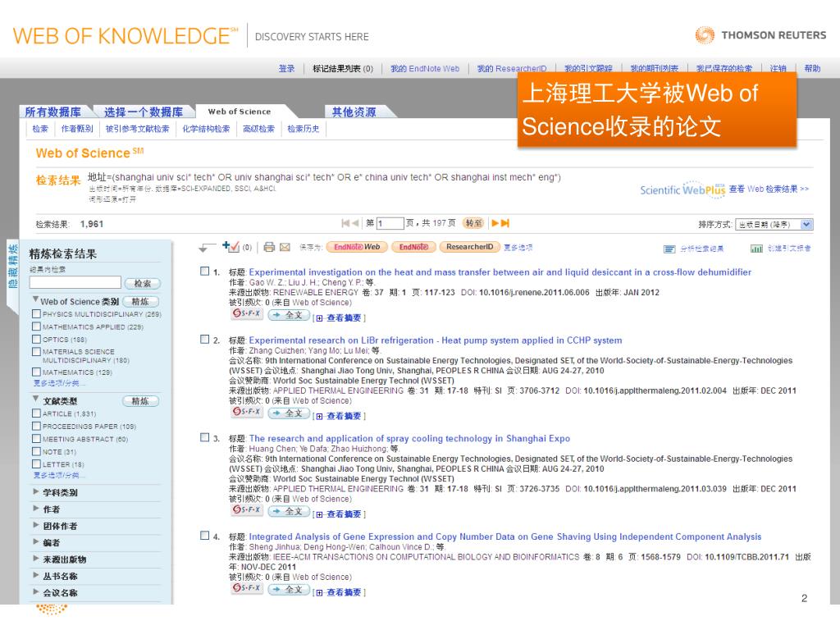This screenshot has height=630, width=840.
Task: Expand the 来源出版物 section
Action: 35,559
